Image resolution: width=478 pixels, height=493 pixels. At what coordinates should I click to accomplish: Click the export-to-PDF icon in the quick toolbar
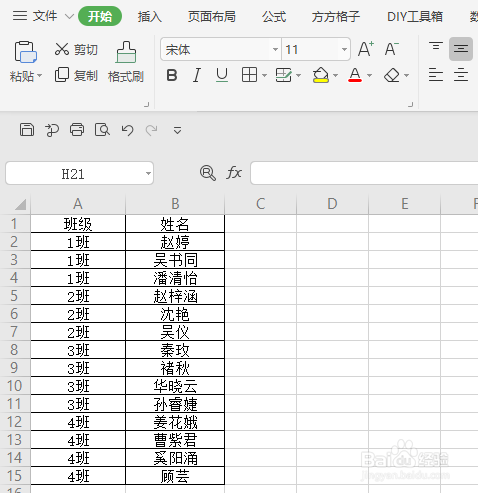pos(52,130)
